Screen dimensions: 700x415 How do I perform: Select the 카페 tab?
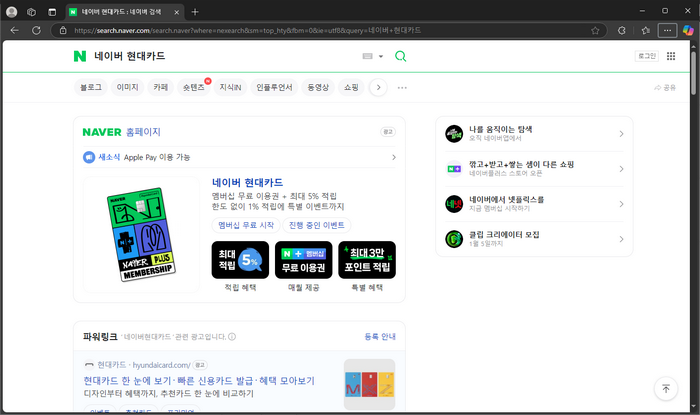coord(160,87)
